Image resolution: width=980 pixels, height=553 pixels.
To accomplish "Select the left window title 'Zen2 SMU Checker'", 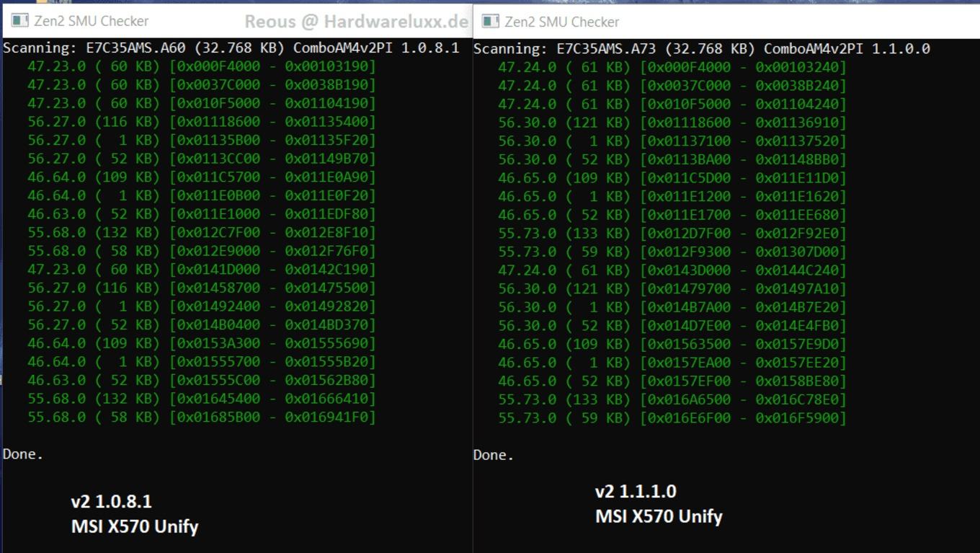I will 92,22.
